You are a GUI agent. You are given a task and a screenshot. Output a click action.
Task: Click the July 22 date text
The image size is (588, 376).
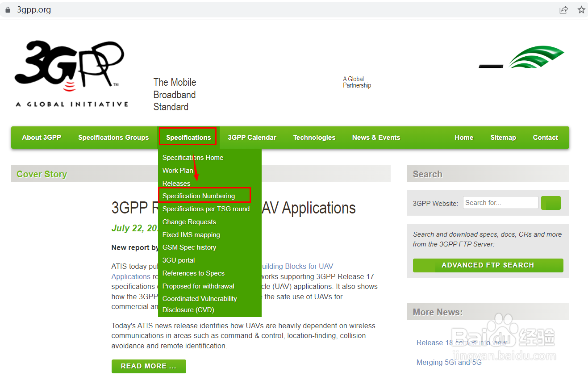point(135,228)
